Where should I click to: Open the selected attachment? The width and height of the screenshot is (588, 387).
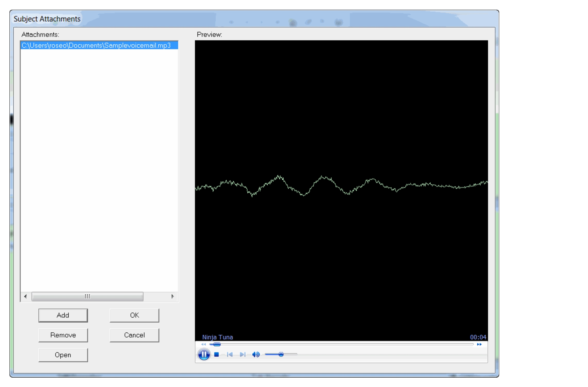point(63,355)
